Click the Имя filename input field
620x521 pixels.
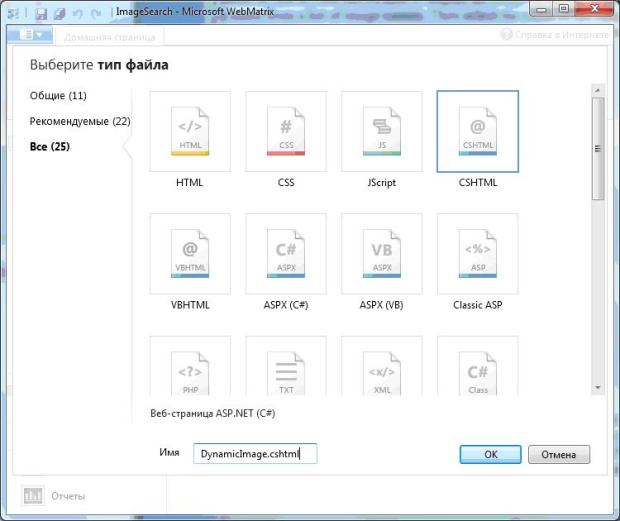coord(255,454)
